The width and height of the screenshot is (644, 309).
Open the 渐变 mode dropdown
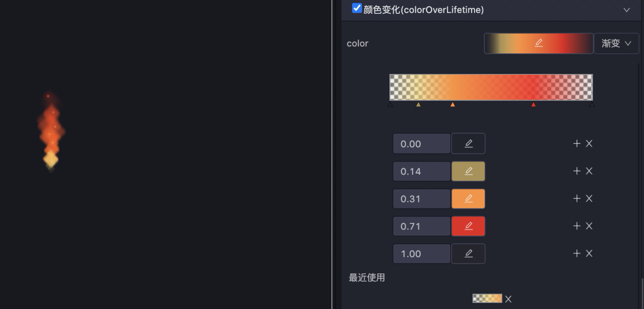616,43
